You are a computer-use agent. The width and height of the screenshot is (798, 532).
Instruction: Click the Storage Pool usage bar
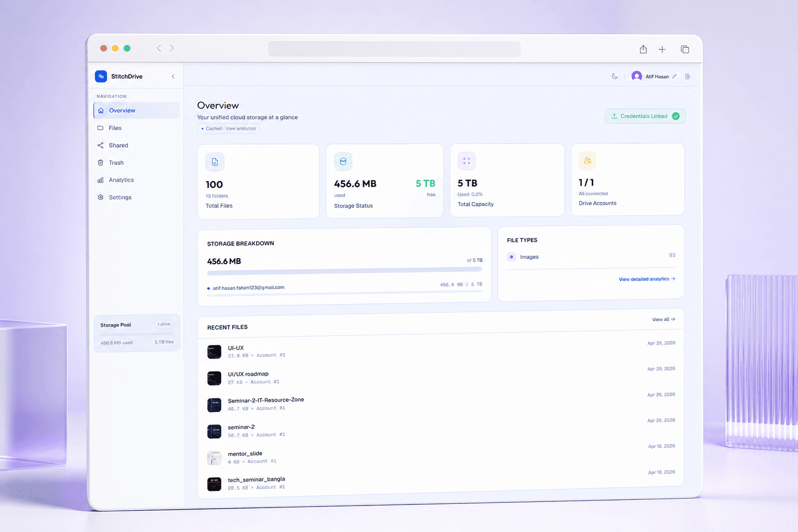pyautogui.click(x=137, y=334)
